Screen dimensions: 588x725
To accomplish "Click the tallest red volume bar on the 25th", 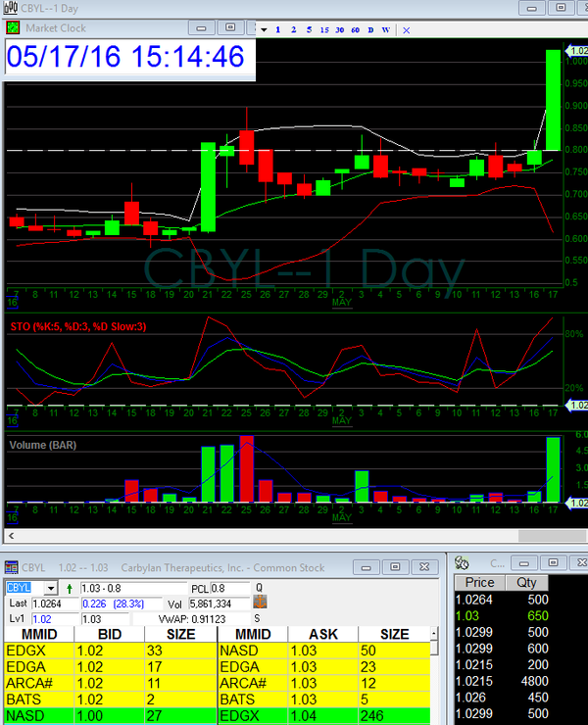I will (x=247, y=469).
